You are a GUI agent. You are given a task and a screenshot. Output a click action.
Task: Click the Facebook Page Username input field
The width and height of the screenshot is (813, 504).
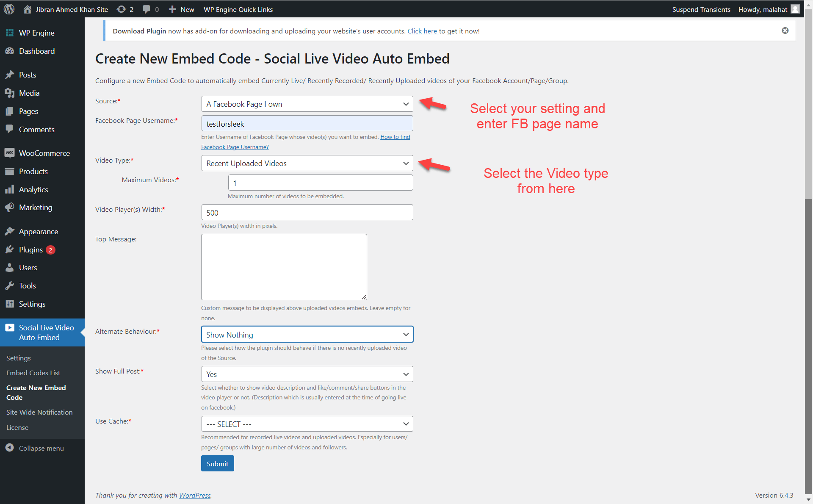coord(307,124)
